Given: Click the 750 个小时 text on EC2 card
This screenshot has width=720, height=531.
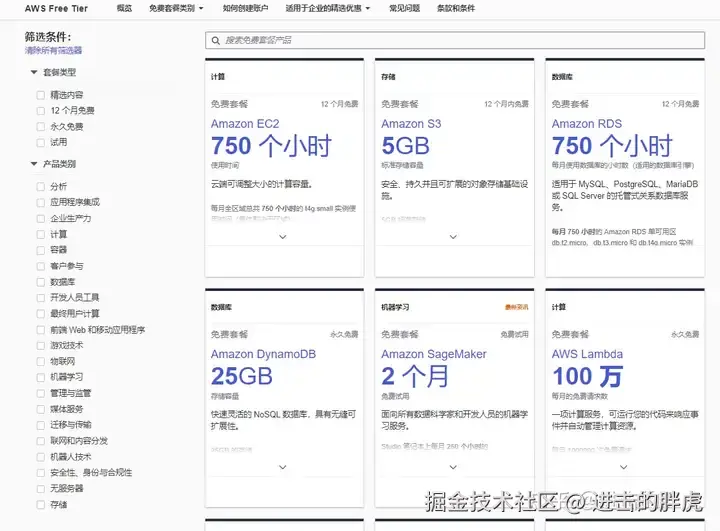Looking at the screenshot, I should click(271, 146).
